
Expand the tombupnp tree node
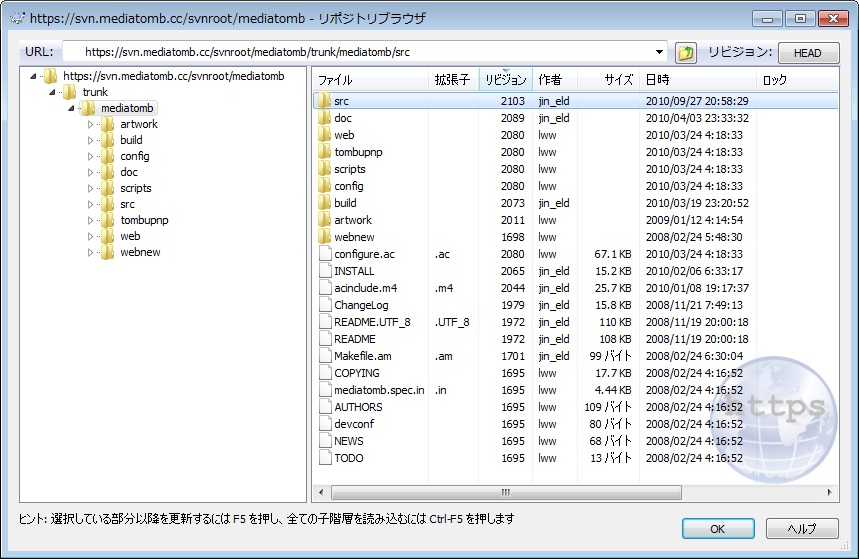90,220
